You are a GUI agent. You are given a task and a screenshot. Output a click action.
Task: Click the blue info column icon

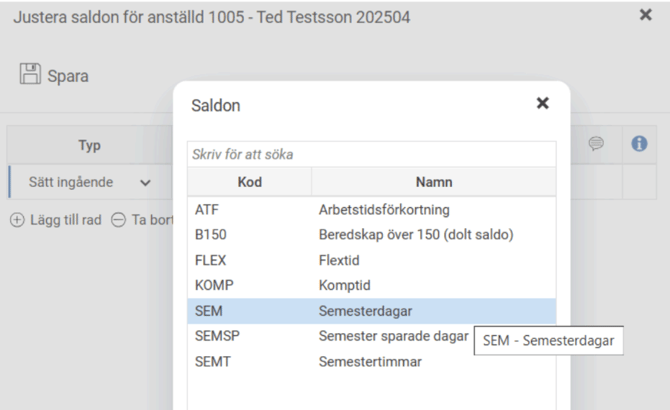coord(639,144)
